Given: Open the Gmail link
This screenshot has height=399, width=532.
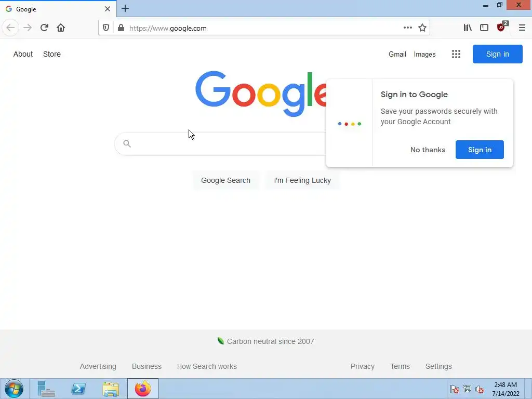Looking at the screenshot, I should pyautogui.click(x=397, y=54).
